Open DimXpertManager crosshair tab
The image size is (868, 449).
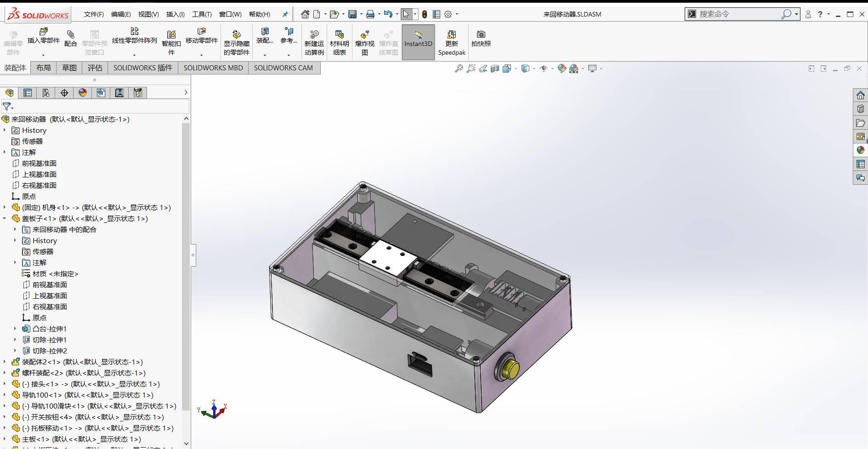64,93
